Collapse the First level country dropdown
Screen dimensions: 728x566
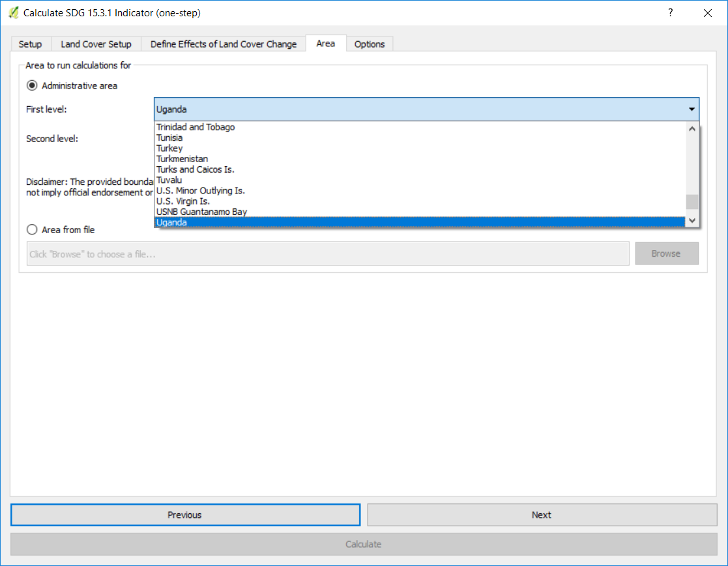point(692,109)
